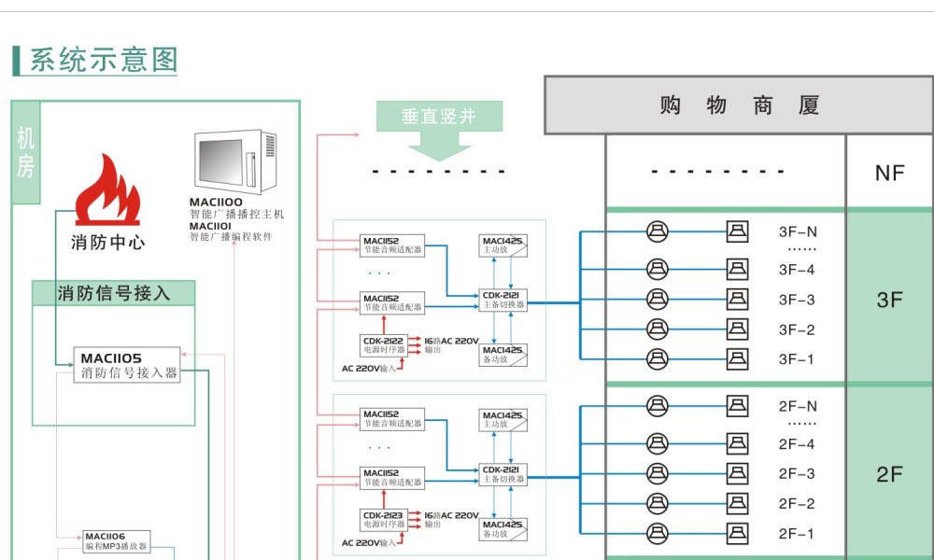Image resolution: width=934 pixels, height=560 pixels.
Task: Select the green 2F floor cell
Action: pyautogui.click(x=889, y=474)
